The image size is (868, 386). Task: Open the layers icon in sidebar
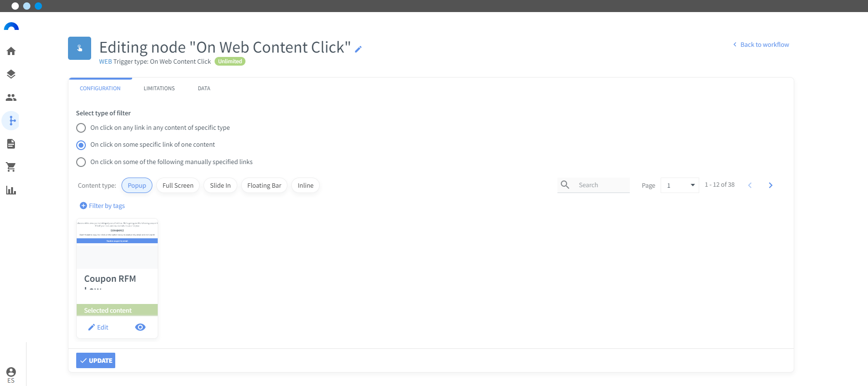point(11,74)
